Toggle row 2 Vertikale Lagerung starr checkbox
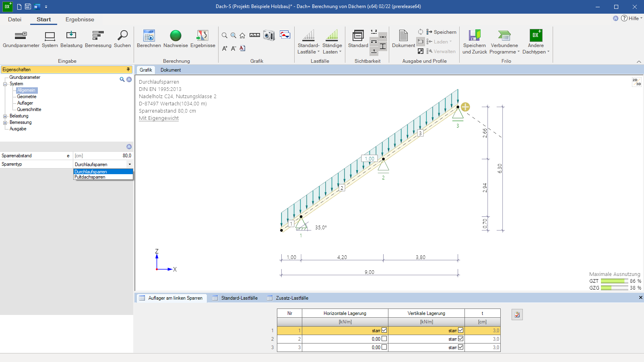 pyautogui.click(x=460, y=339)
